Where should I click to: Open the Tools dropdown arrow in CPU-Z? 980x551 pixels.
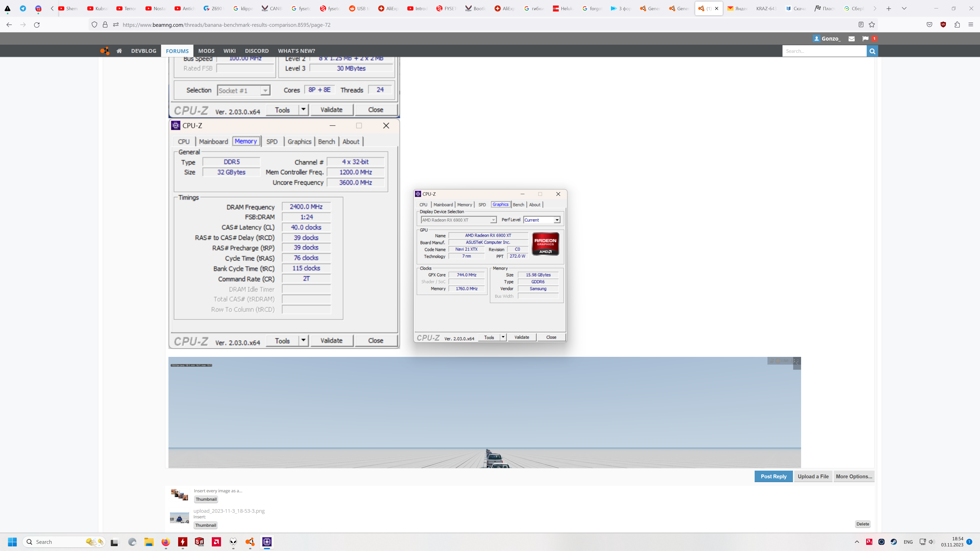(x=503, y=337)
